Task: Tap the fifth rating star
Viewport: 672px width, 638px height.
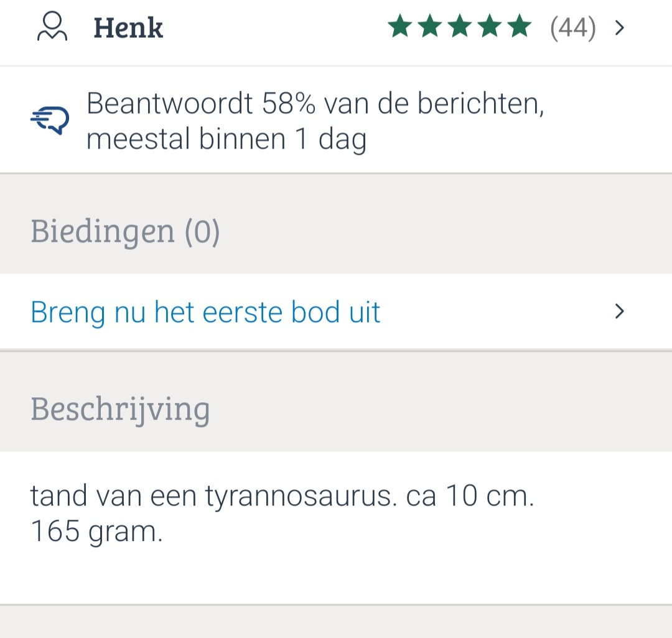Action: click(519, 27)
